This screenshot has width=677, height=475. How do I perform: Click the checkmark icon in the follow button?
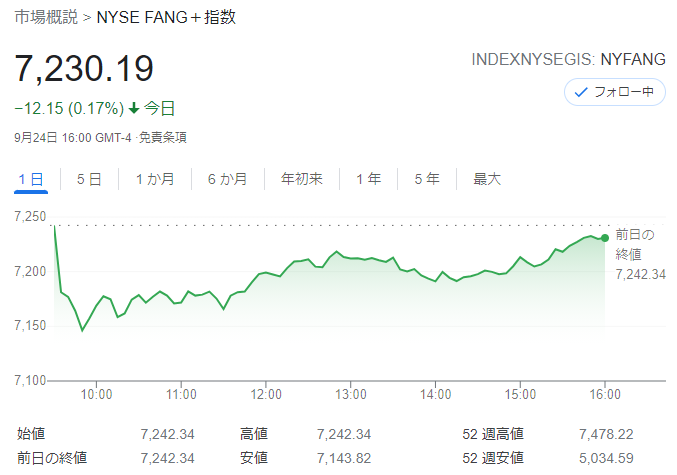(x=581, y=92)
